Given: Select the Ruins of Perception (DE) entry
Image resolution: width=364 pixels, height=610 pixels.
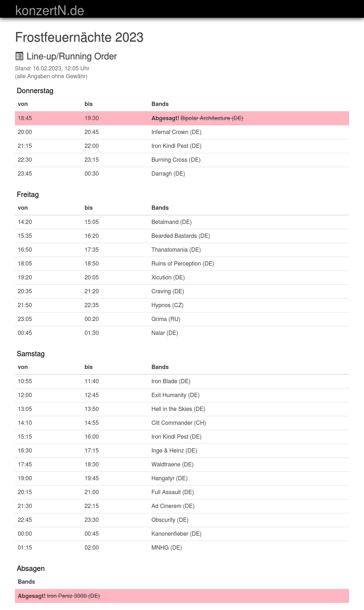Looking at the screenshot, I should point(183,263).
